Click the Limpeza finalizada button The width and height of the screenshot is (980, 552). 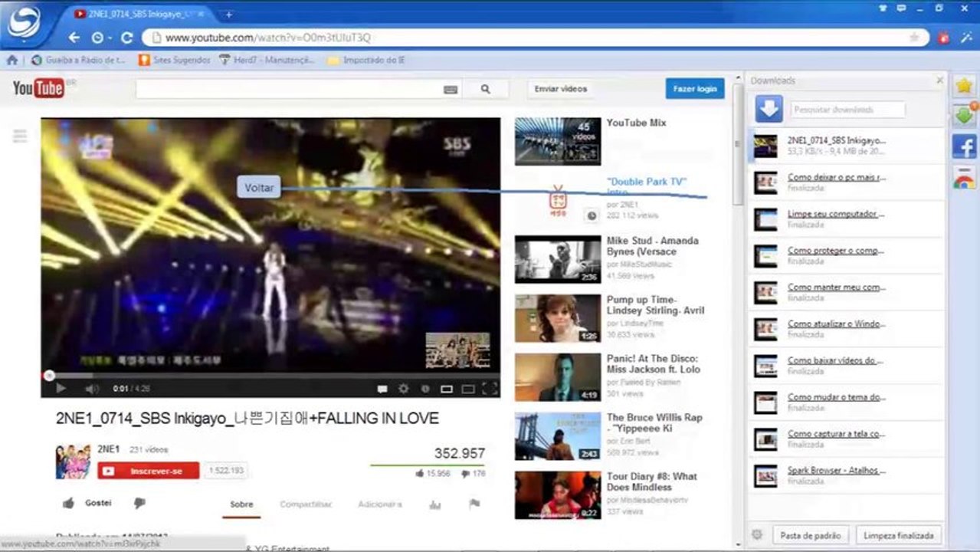coord(898,536)
